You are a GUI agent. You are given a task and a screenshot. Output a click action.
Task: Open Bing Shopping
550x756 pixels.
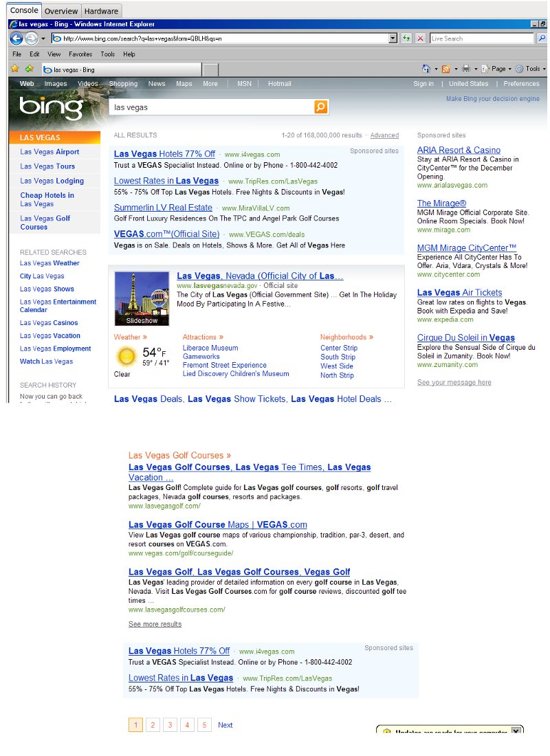123,83
